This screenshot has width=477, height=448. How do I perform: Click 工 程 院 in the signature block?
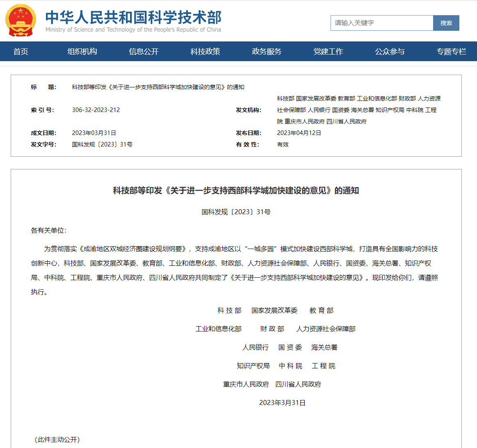[323, 366]
